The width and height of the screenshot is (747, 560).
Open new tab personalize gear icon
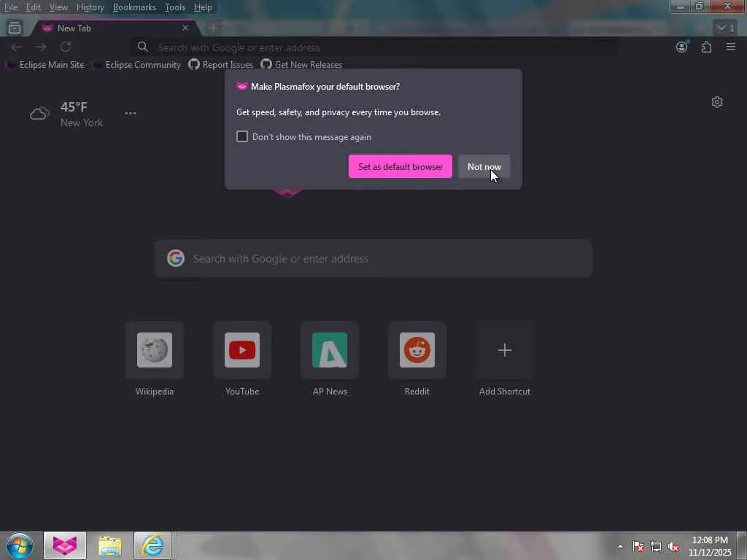point(717,102)
